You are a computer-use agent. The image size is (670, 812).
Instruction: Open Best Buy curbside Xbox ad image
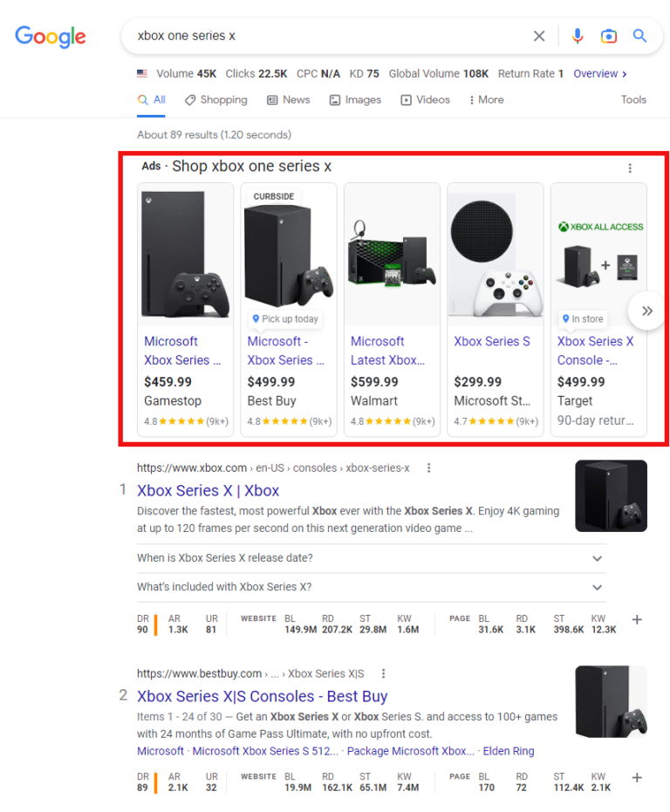click(289, 255)
